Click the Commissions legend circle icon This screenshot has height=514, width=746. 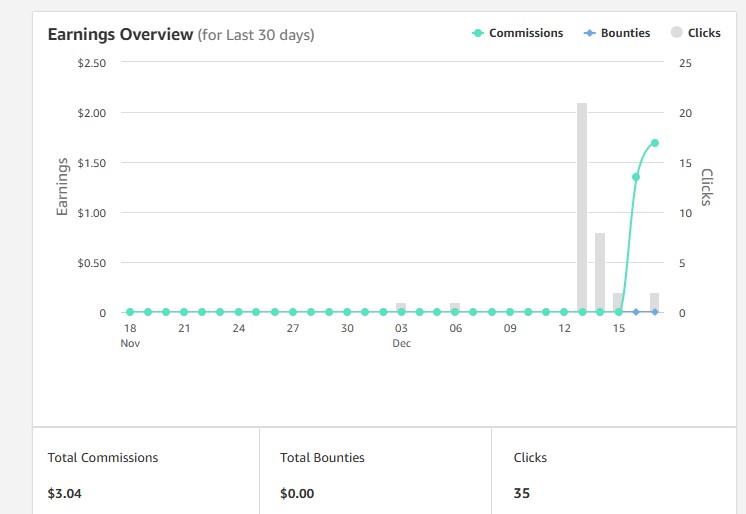pyautogui.click(x=478, y=33)
